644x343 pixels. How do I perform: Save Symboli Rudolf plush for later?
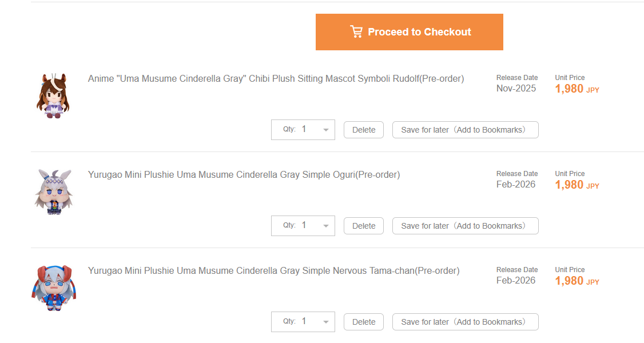click(x=466, y=130)
